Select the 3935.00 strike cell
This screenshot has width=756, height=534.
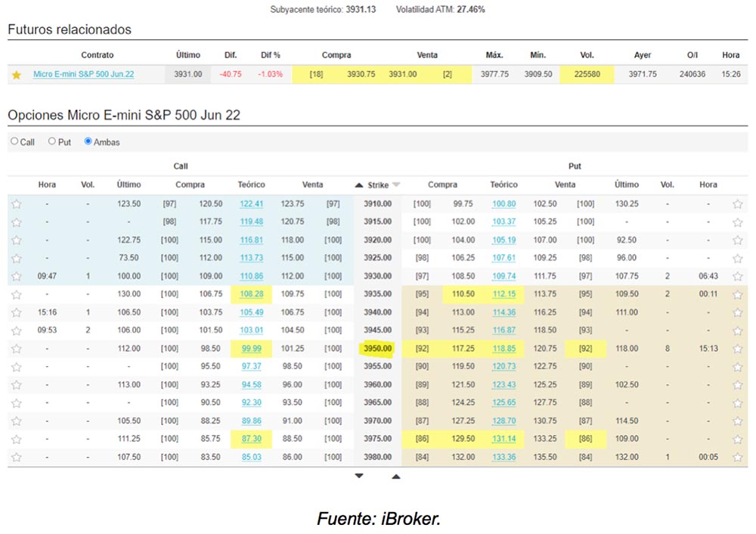[x=377, y=293]
